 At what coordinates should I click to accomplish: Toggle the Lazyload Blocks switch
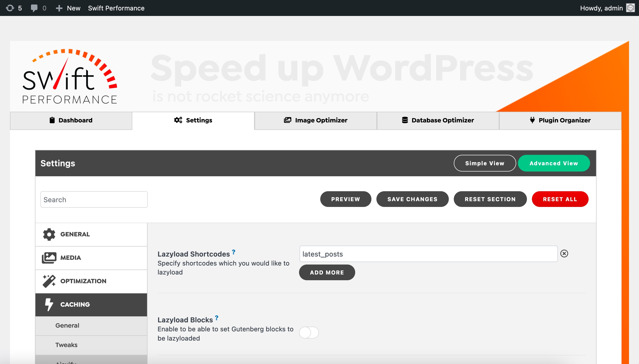tap(309, 332)
